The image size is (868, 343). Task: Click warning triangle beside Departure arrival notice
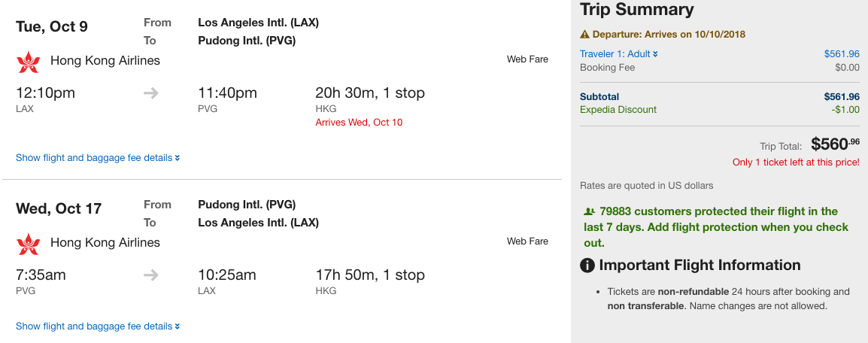coord(584,35)
